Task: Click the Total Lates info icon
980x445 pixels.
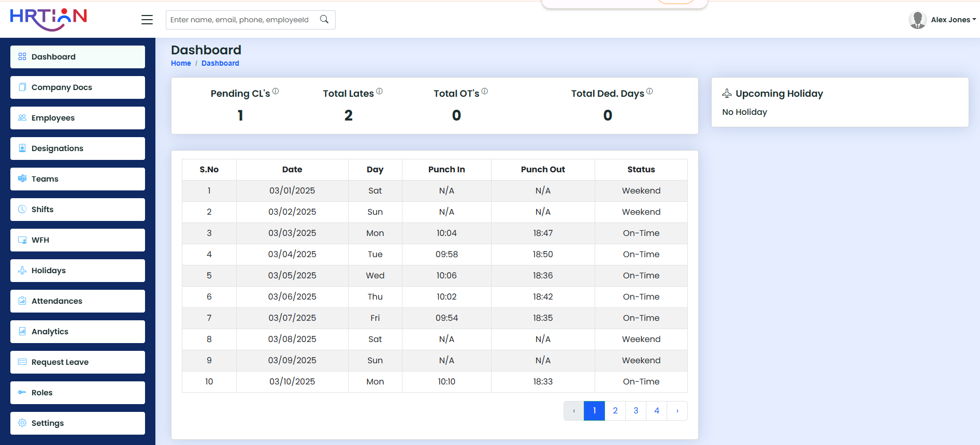Action: [x=379, y=91]
